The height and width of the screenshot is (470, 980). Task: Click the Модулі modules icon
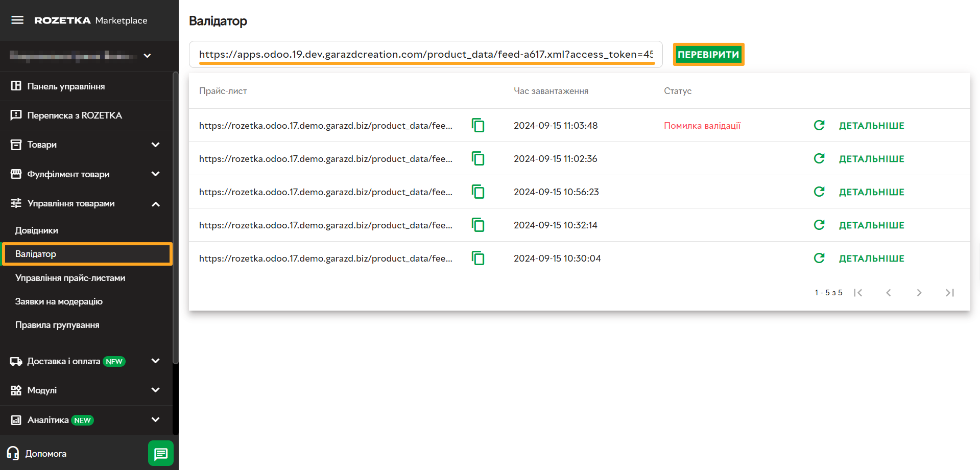pyautogui.click(x=16, y=390)
